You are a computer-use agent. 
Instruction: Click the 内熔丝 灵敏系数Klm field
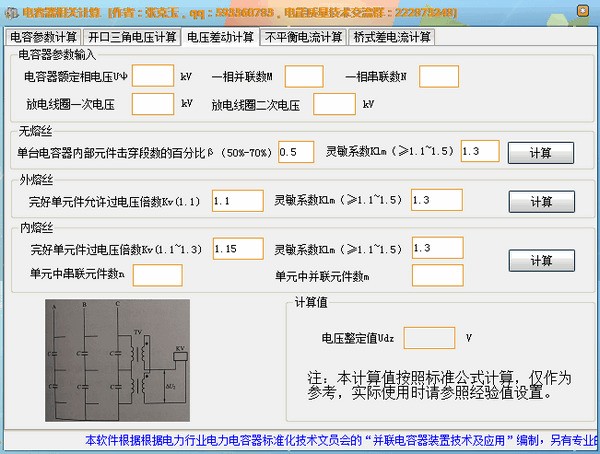[438, 248]
